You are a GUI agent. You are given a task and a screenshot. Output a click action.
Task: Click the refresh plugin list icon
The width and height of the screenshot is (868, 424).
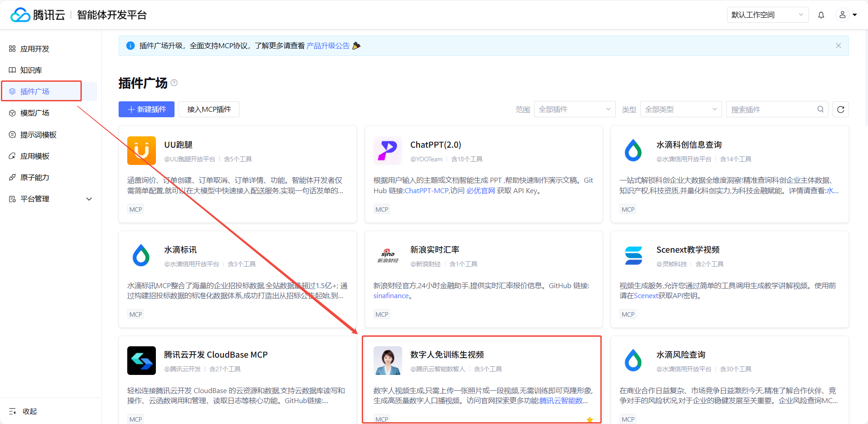[841, 110]
